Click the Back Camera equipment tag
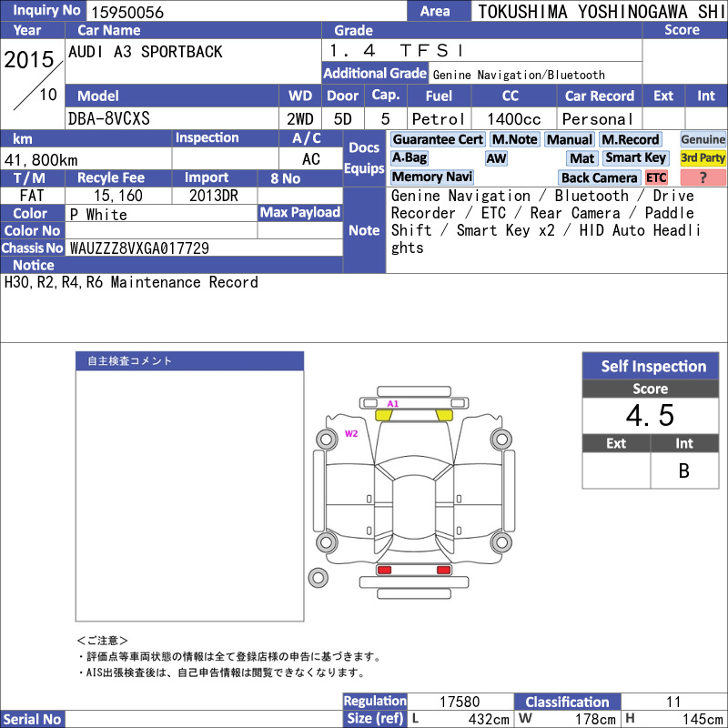Image resolution: width=728 pixels, height=728 pixels. point(599,177)
